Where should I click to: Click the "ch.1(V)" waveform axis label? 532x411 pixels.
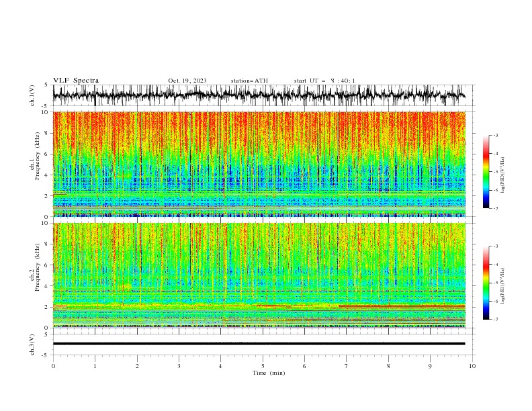(x=32, y=95)
